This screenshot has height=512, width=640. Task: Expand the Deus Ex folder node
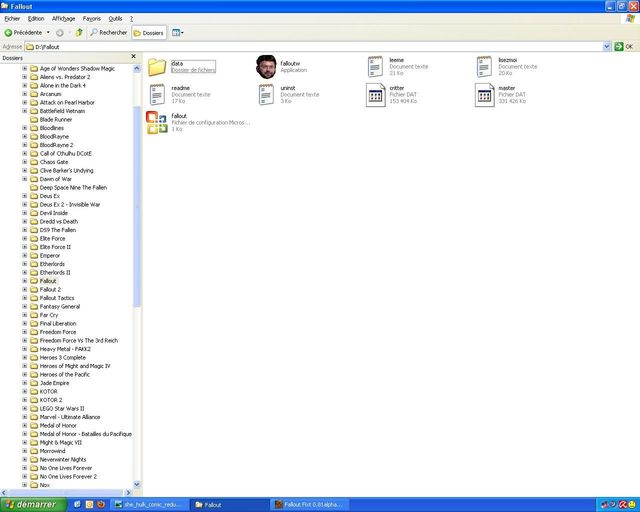[24, 196]
